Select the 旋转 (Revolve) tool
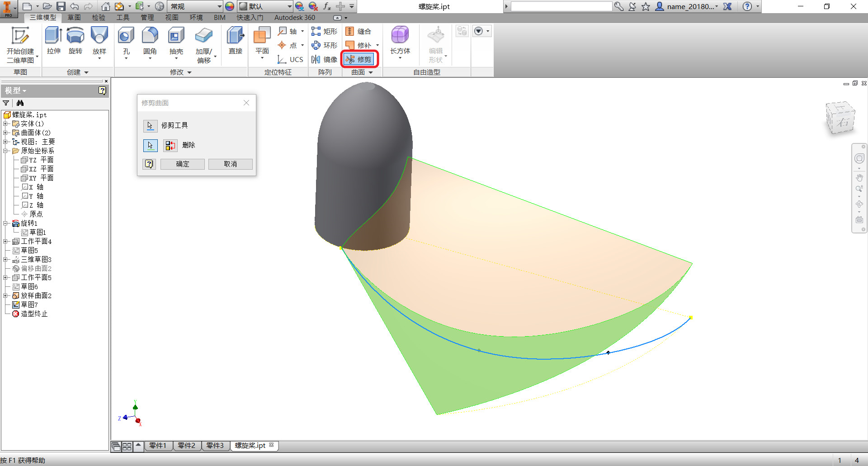The height and width of the screenshot is (466, 868). click(x=75, y=41)
